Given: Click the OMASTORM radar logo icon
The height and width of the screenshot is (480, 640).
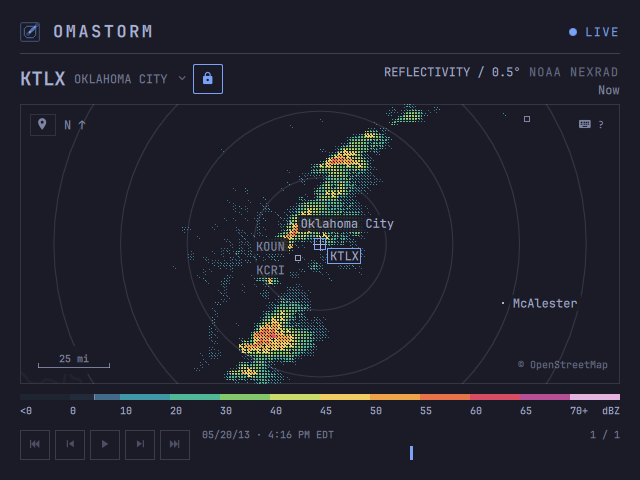Looking at the screenshot, I should [x=30, y=32].
